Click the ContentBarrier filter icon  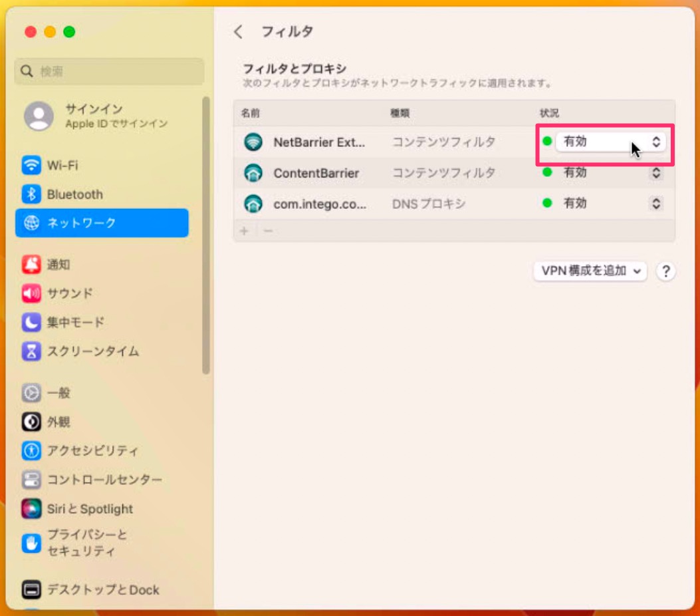point(253,173)
